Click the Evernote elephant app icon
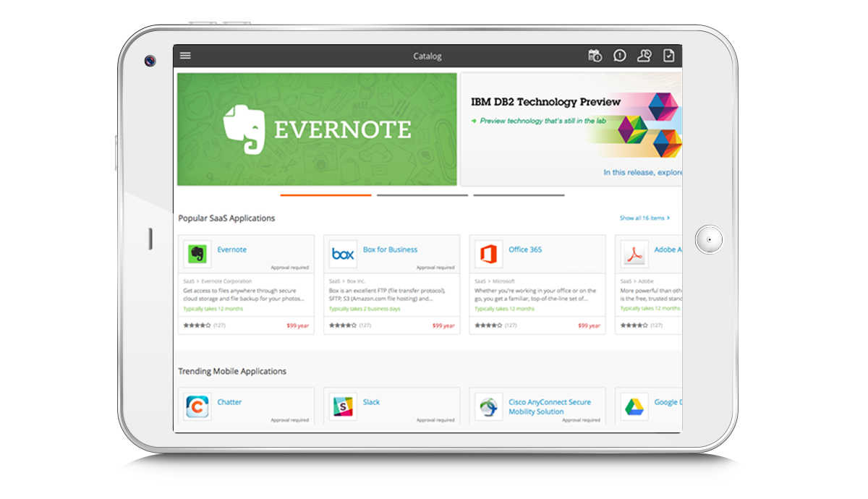The height and width of the screenshot is (499, 868). point(197,254)
